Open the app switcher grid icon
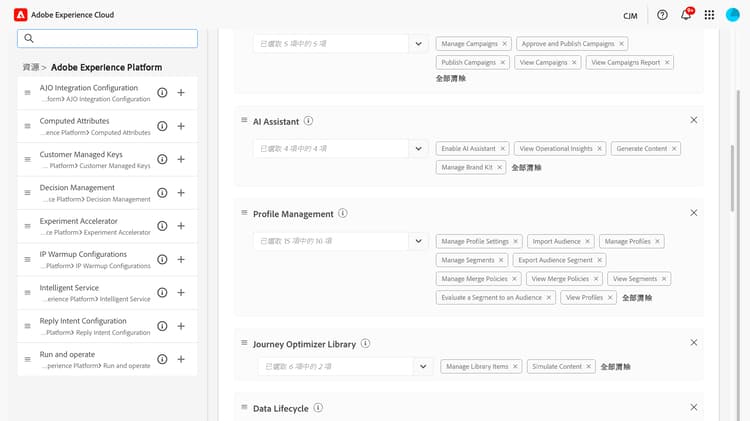The height and width of the screenshot is (421, 750). point(709,15)
